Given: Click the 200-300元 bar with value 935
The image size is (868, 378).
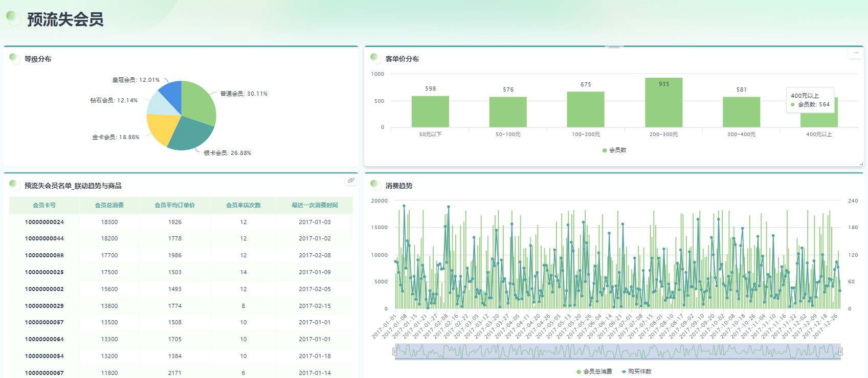Looking at the screenshot, I should (x=663, y=102).
